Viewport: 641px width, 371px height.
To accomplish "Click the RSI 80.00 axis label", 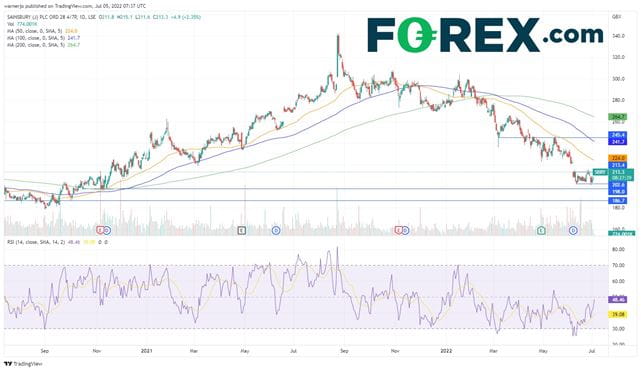I will pos(618,249).
